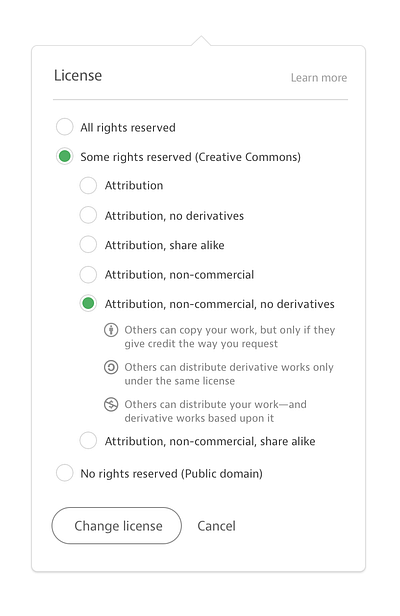Choose Attribution, non-commercial, share alike
This screenshot has height=616, width=400.
click(x=88, y=441)
